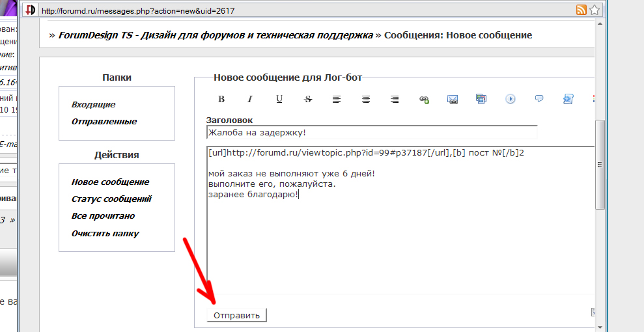Apply underline formatting to text

pyautogui.click(x=279, y=100)
